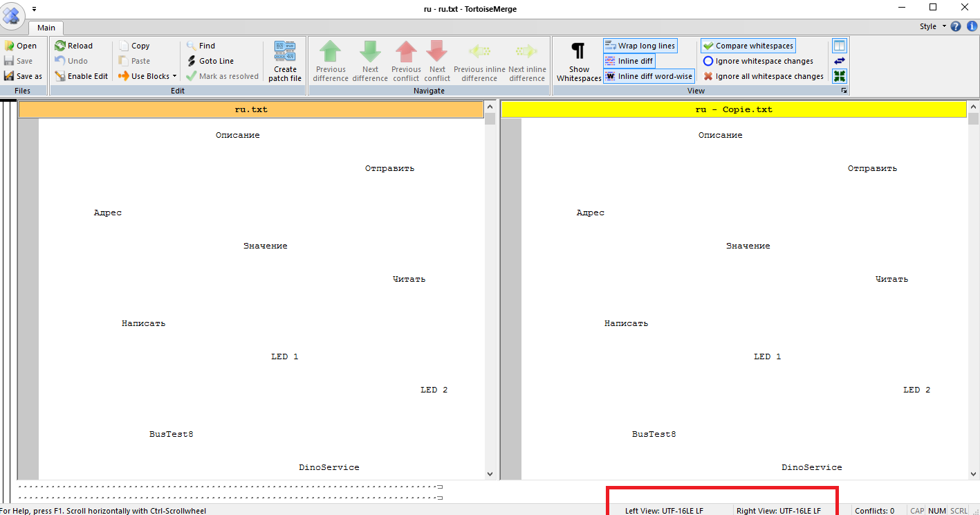This screenshot has height=515, width=980.
Task: Switch to the Main ribbon tab
Action: pyautogui.click(x=46, y=28)
